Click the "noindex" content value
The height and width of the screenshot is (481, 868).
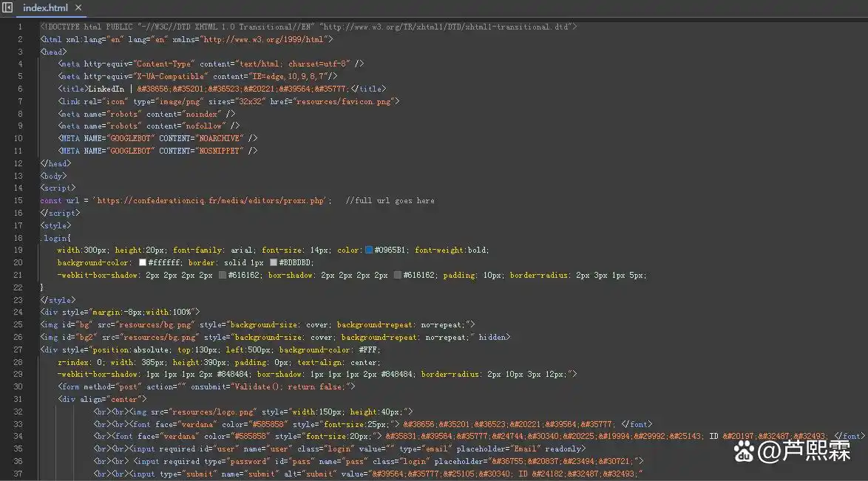pos(202,114)
